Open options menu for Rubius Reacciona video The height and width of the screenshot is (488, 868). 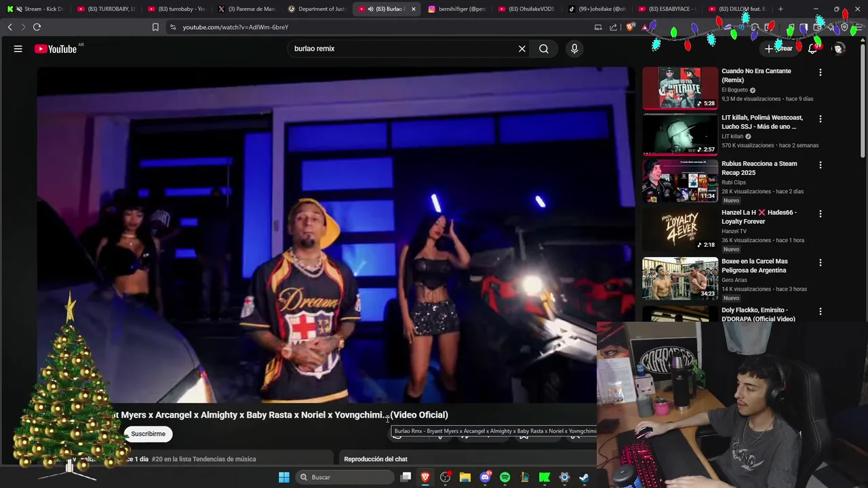click(x=821, y=165)
